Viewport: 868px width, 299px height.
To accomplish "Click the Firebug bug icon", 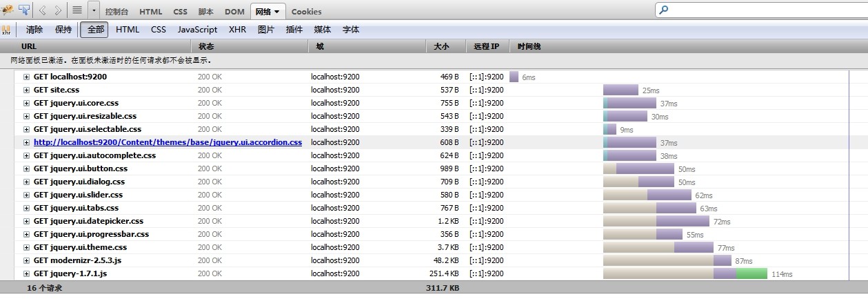I will tap(8, 10).
